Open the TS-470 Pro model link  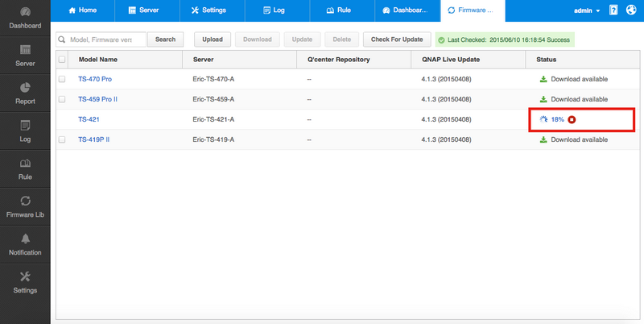pos(95,79)
